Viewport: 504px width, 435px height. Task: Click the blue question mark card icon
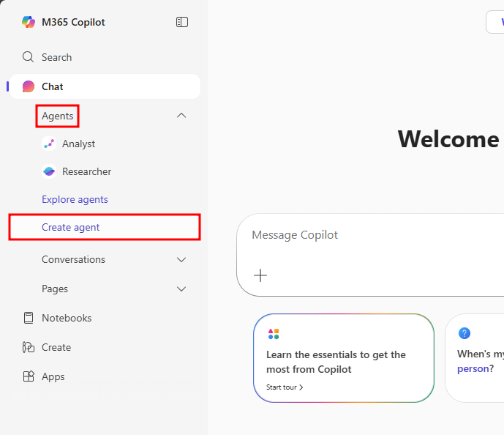coord(464,333)
